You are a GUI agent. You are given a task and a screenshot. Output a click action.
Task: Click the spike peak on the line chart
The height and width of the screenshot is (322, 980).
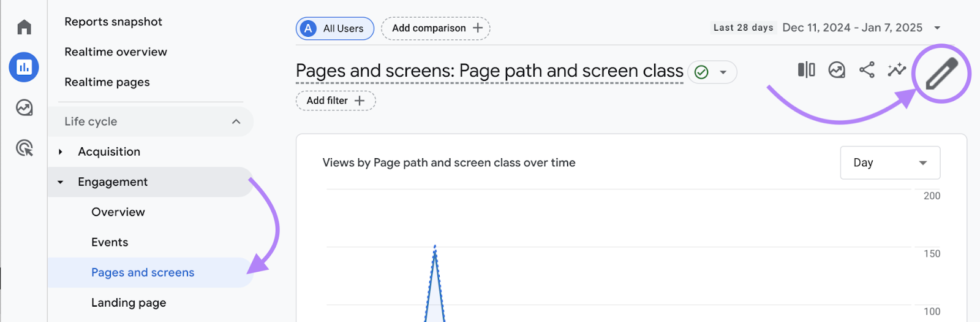tap(435, 247)
